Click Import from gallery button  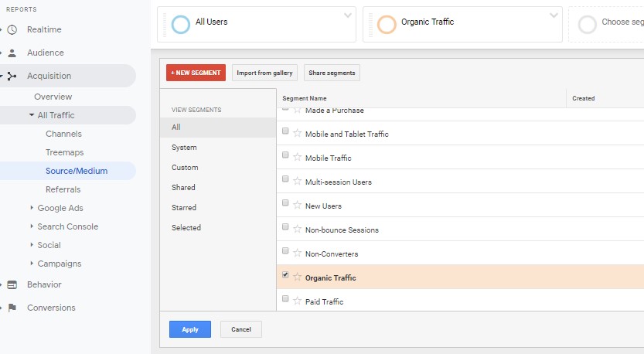coord(264,73)
